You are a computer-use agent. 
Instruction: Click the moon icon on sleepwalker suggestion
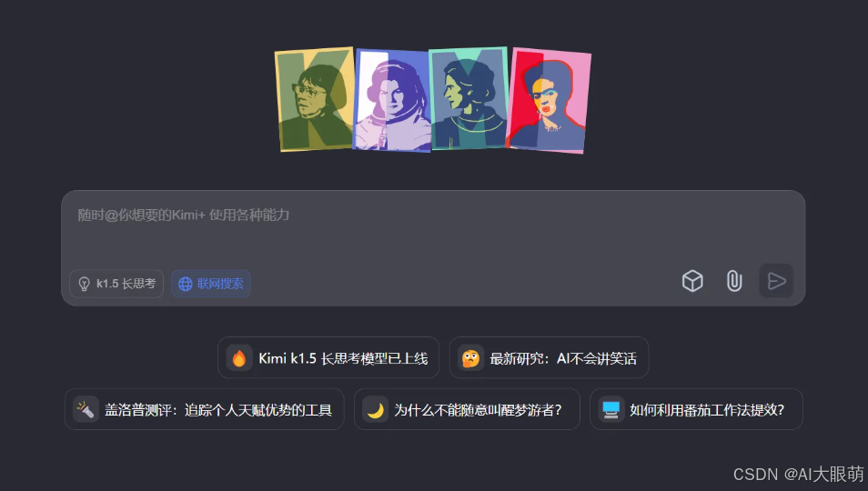[376, 410]
